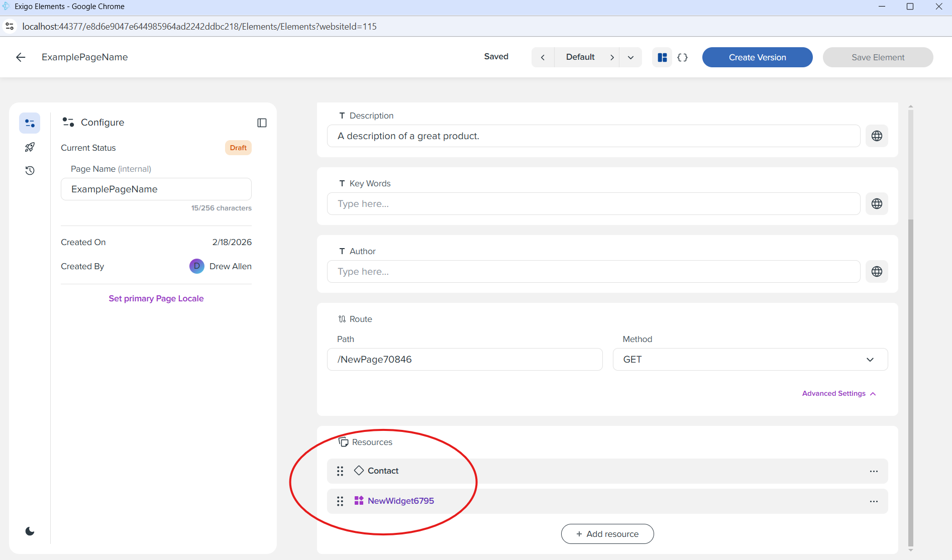Switch to the code view using braces icon
This screenshot has width=952, height=560.
[x=683, y=57]
